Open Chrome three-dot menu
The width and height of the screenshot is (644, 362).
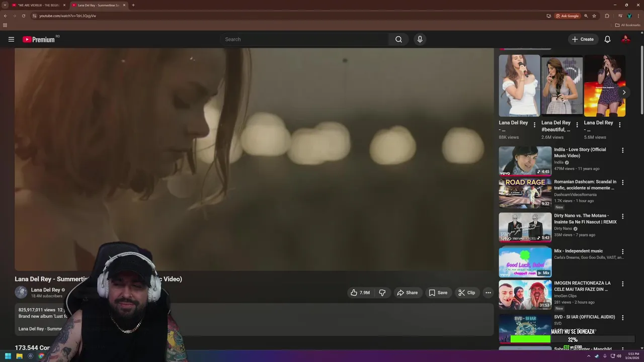(638, 16)
